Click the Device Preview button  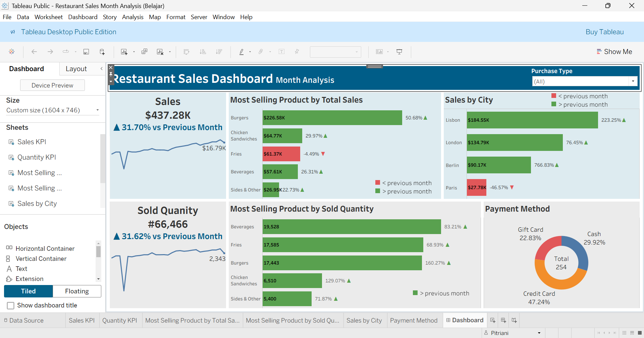(x=52, y=86)
